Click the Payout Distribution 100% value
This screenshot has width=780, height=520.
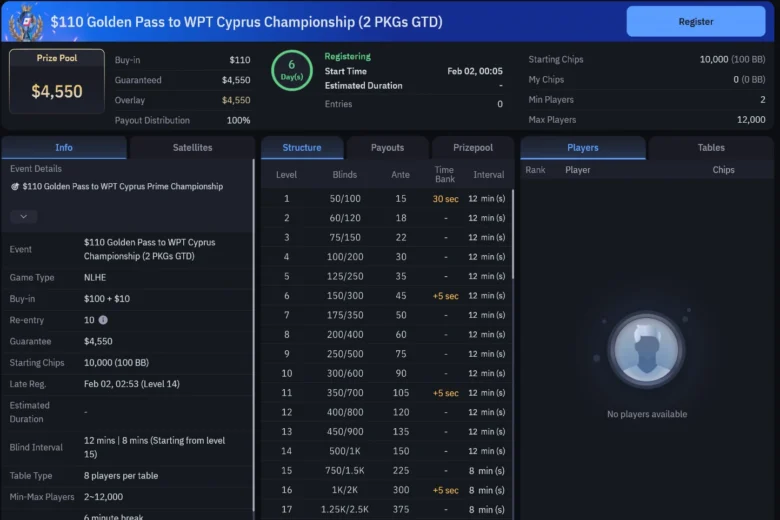coord(239,120)
